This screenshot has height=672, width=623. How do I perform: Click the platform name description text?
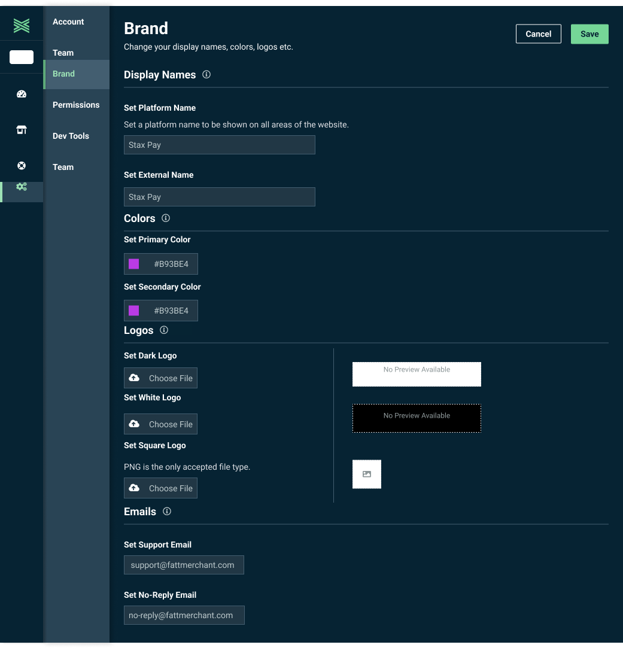tap(236, 124)
